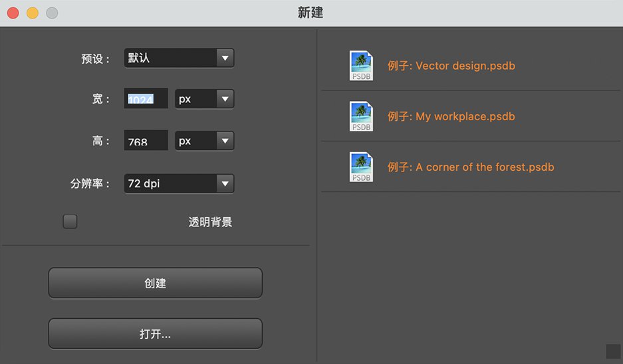Click the Vector design.psdb file icon
623x364 pixels.
(x=361, y=66)
